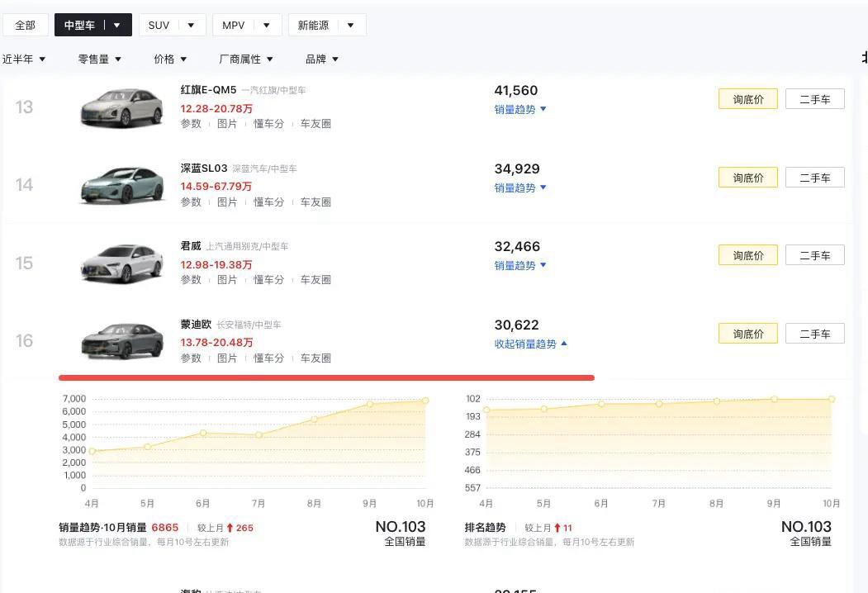This screenshot has height=593, width=868.
Task: Open the 中型车 dropdown arrow
Action: [116, 25]
